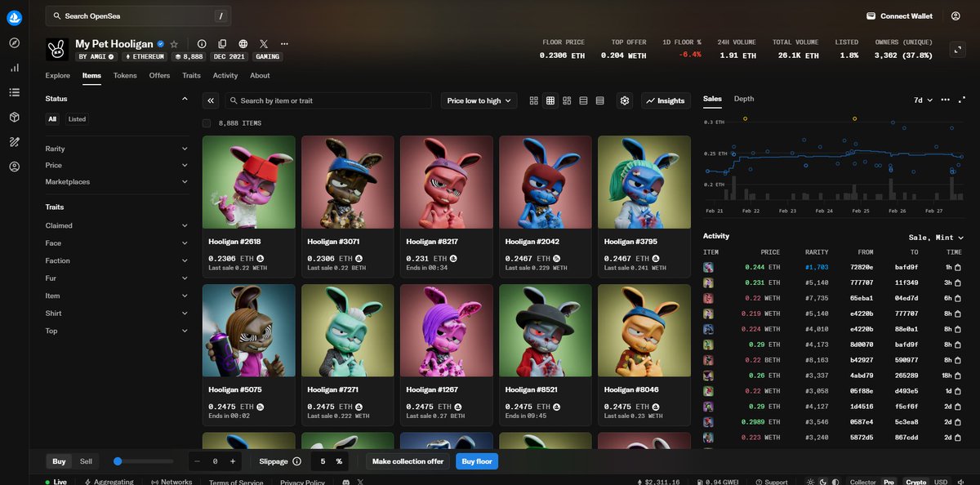This screenshot has height=485, width=980.
Task: Open the slippage info icon
Action: click(296, 461)
